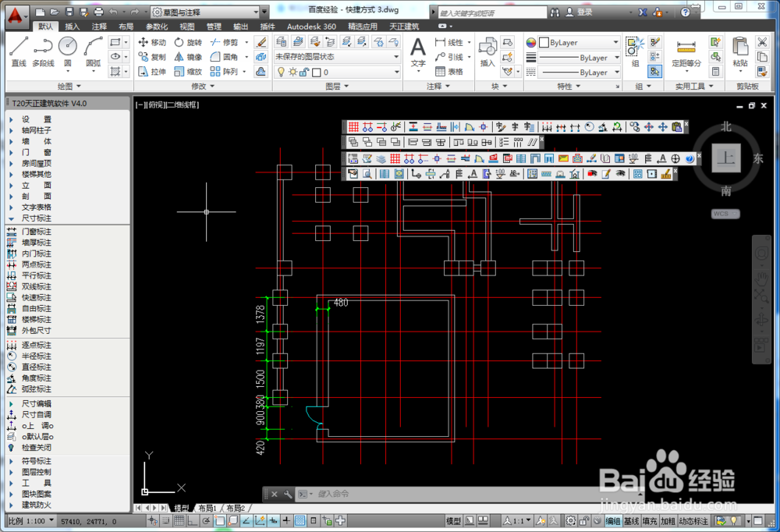This screenshot has height=532, width=780.
Task: Click the object color wheel icon
Action: (530, 42)
